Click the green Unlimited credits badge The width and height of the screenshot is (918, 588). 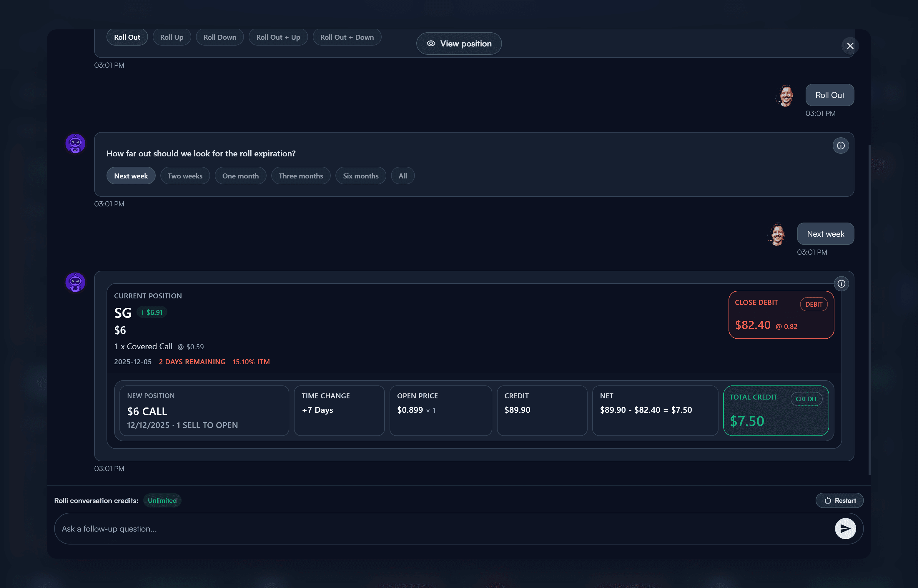coord(162,500)
